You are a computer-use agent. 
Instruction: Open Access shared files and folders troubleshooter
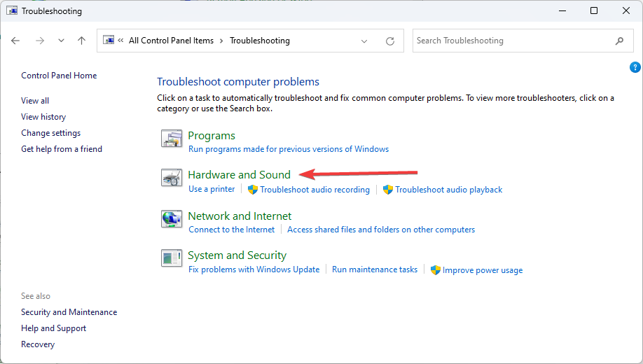[x=381, y=230]
